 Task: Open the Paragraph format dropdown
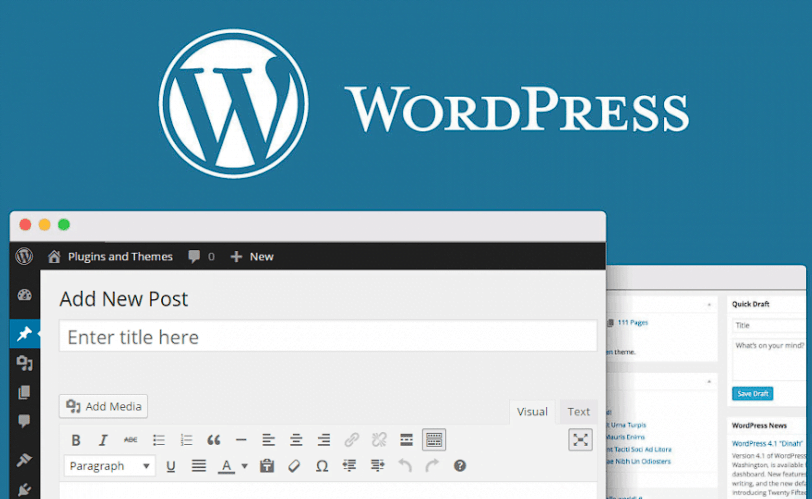(x=109, y=466)
